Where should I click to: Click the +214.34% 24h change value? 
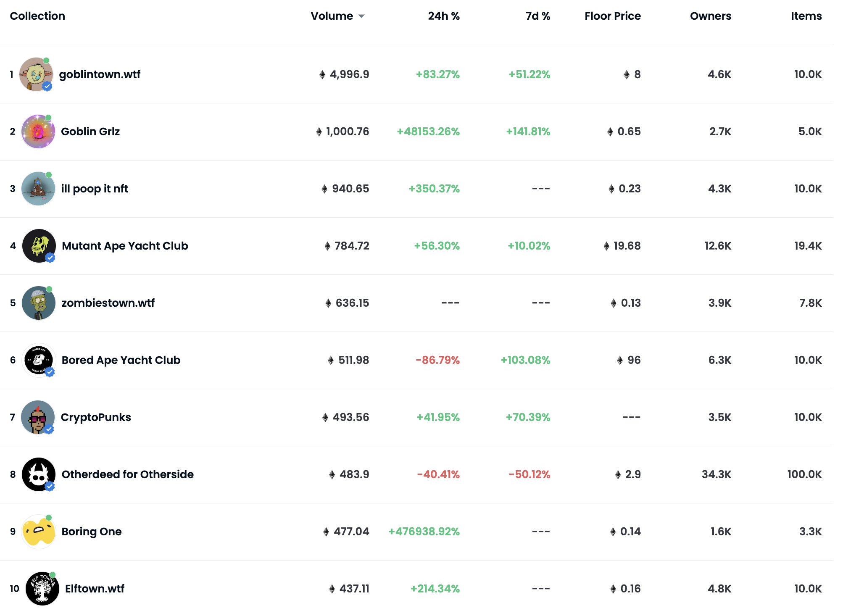pyautogui.click(x=435, y=589)
